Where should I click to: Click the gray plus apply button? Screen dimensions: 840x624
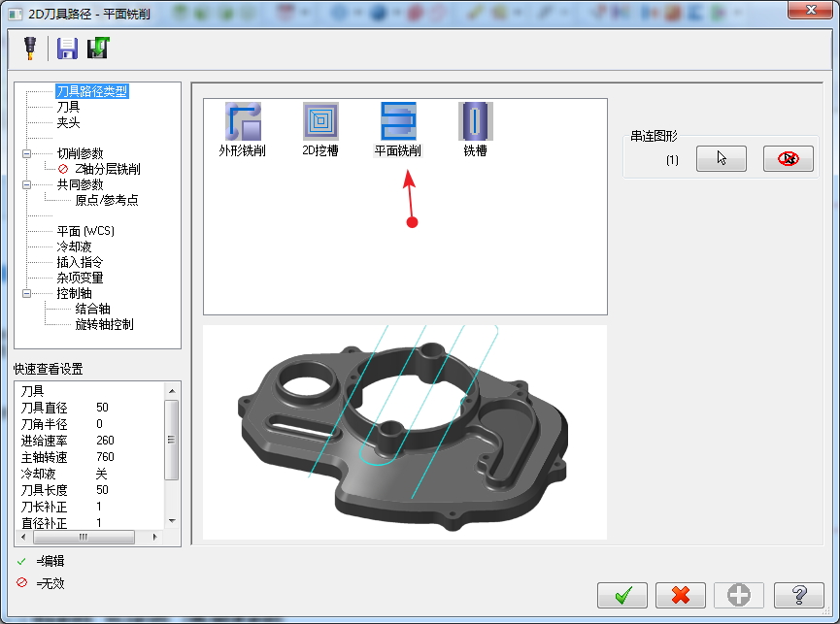(x=739, y=595)
